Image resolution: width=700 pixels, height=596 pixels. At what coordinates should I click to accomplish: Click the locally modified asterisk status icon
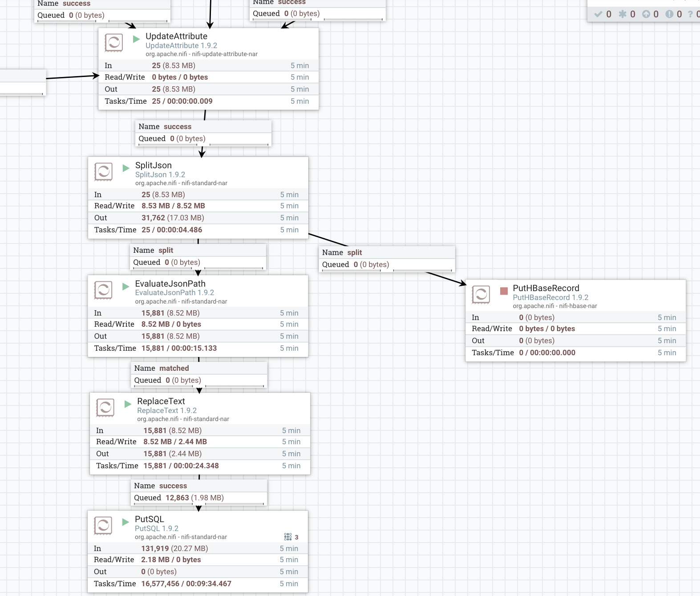pyautogui.click(x=623, y=14)
